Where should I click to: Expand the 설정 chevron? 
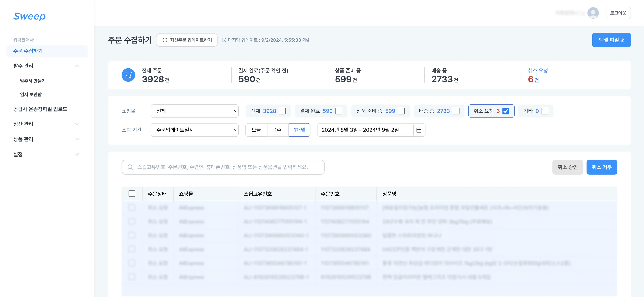(x=77, y=155)
